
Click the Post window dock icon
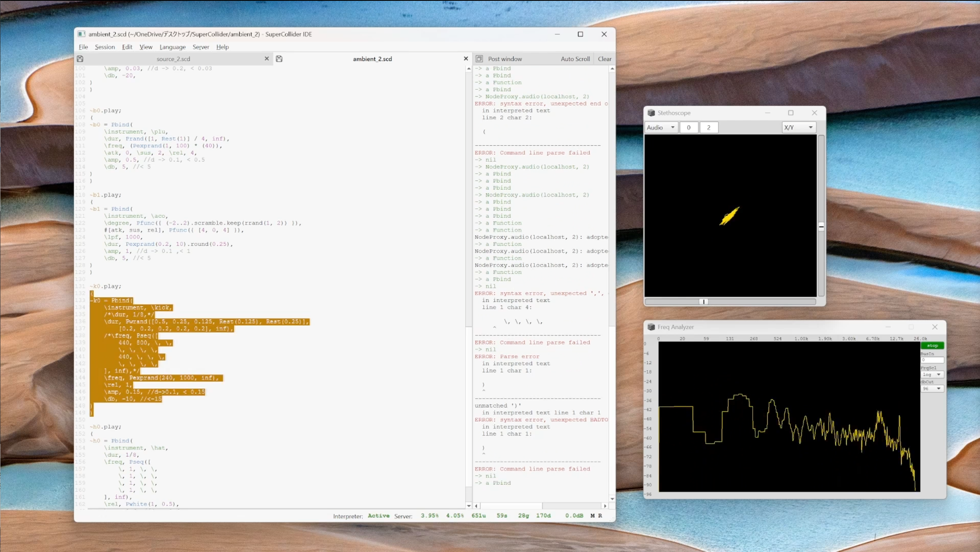[x=479, y=59]
